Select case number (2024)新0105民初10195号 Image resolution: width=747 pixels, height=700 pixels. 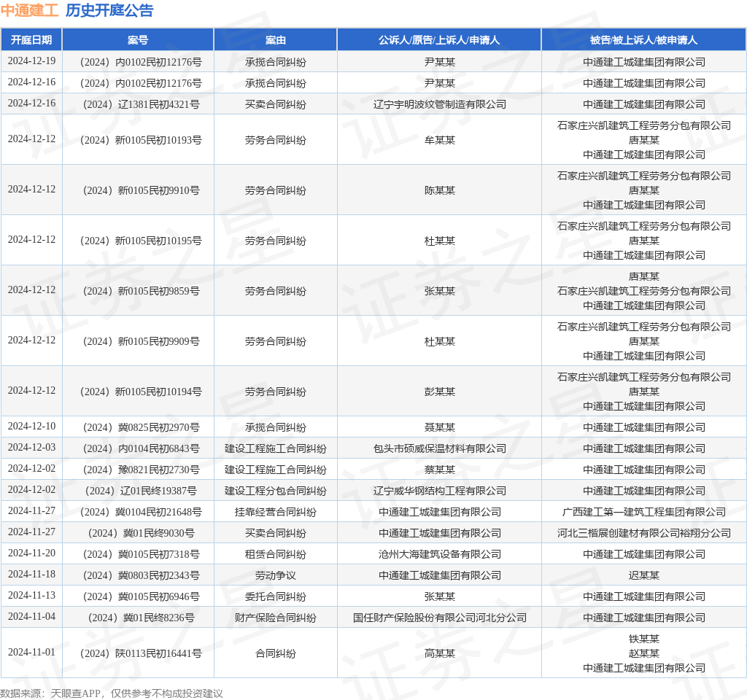141,241
